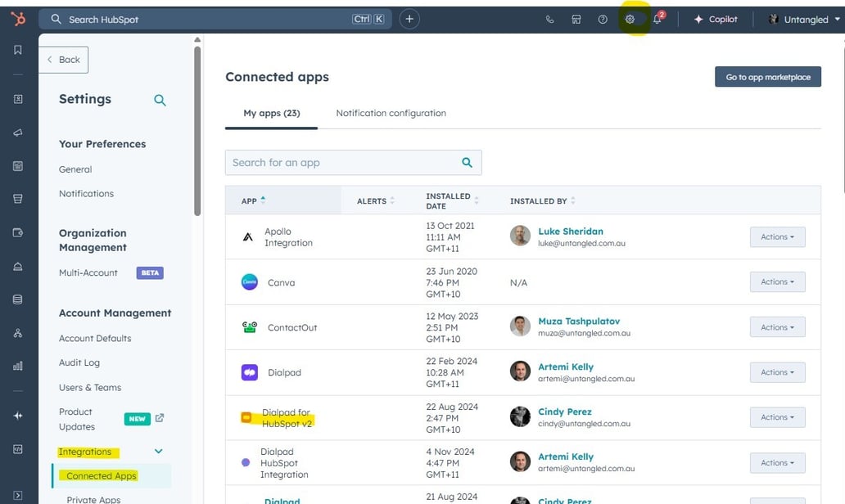Open the reporting bar chart icon
The height and width of the screenshot is (504, 845).
pyautogui.click(x=18, y=367)
